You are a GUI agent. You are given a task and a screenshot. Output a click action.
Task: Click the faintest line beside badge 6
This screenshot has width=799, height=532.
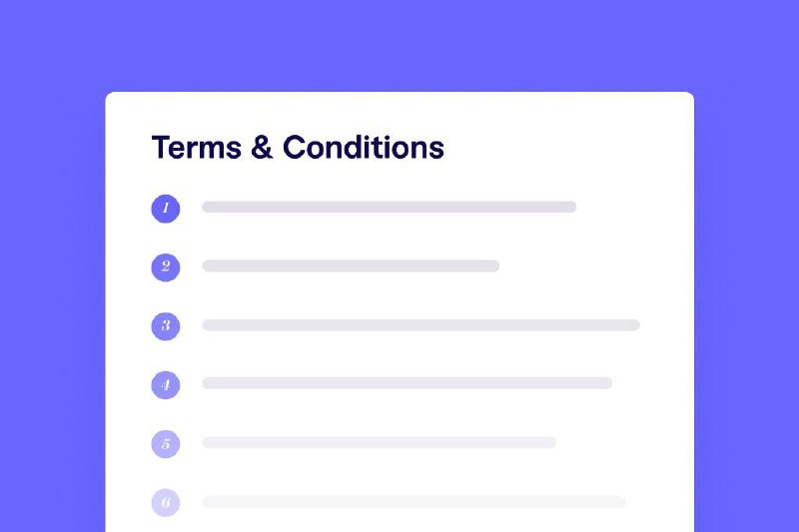[413, 501]
